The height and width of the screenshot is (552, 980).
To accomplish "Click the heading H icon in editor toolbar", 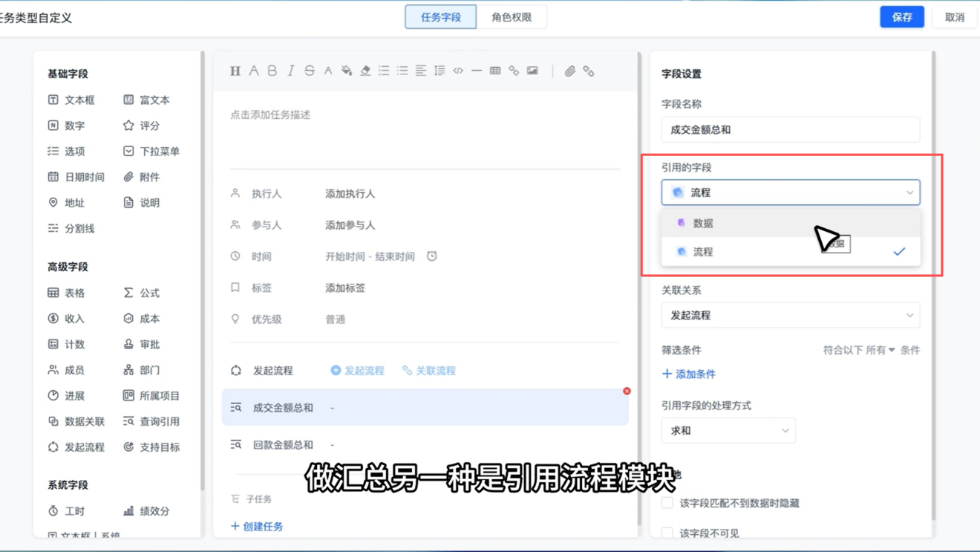I will [x=235, y=71].
